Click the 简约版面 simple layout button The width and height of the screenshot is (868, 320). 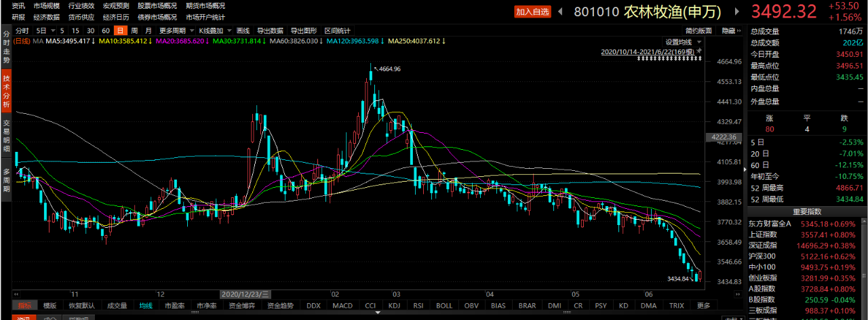tap(698, 31)
